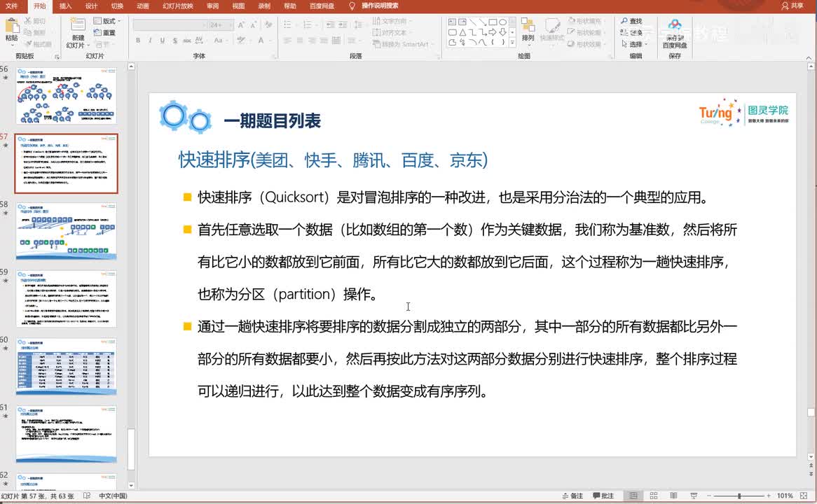Toggle justify text alignment
This screenshot has height=504, width=817.
pyautogui.click(x=324, y=40)
